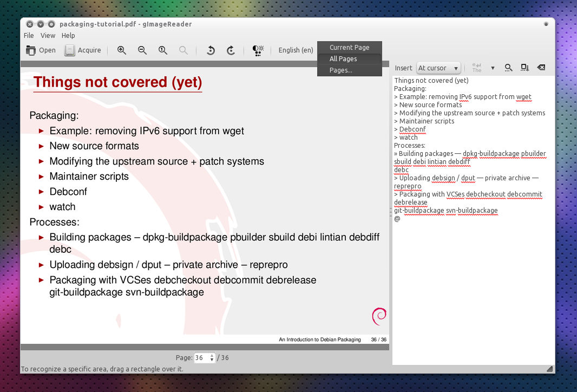577x392 pixels.
Task: Open the View menu
Action: point(48,35)
